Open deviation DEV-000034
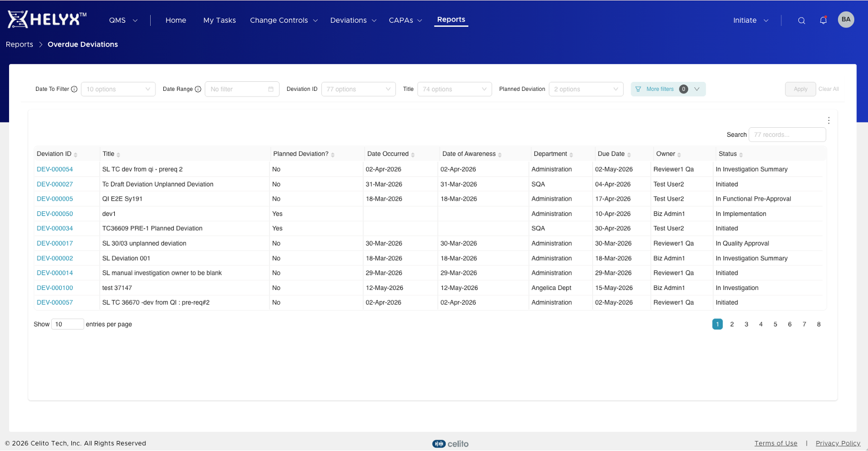 (55, 229)
